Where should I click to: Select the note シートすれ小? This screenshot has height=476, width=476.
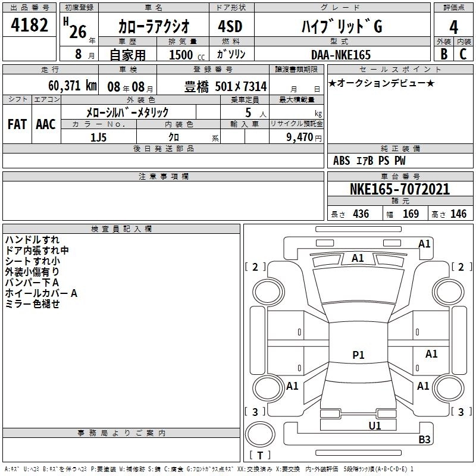click(33, 261)
